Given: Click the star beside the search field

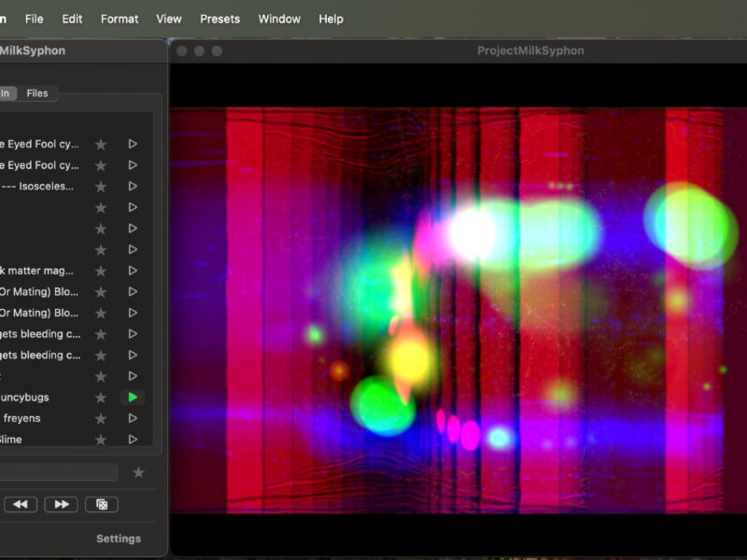Looking at the screenshot, I should tap(138, 472).
